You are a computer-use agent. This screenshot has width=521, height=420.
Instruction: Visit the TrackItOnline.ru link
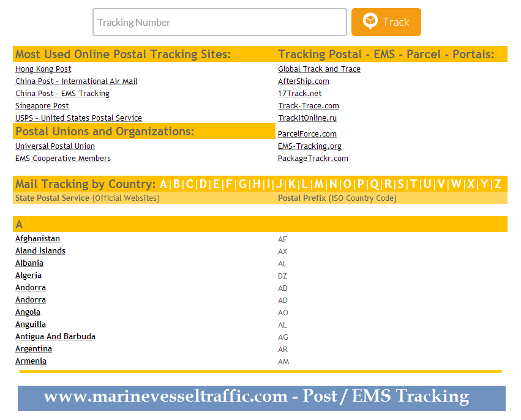point(307,118)
